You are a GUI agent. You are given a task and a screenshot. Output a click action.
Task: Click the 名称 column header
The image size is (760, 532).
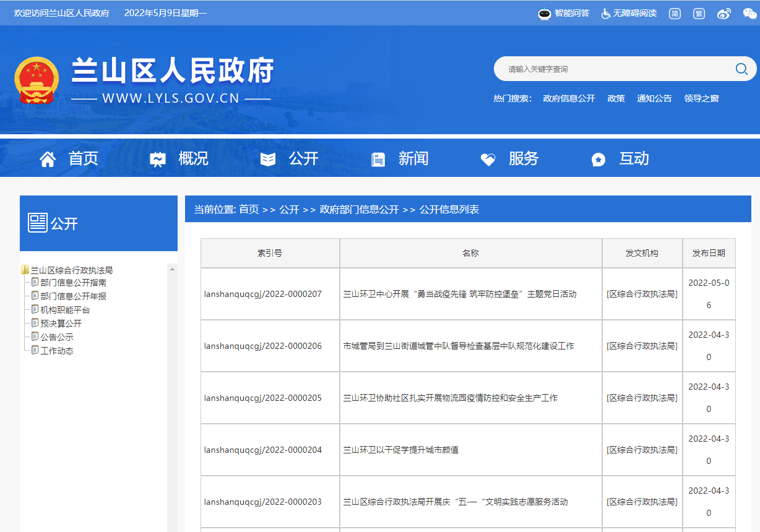pyautogui.click(x=470, y=253)
